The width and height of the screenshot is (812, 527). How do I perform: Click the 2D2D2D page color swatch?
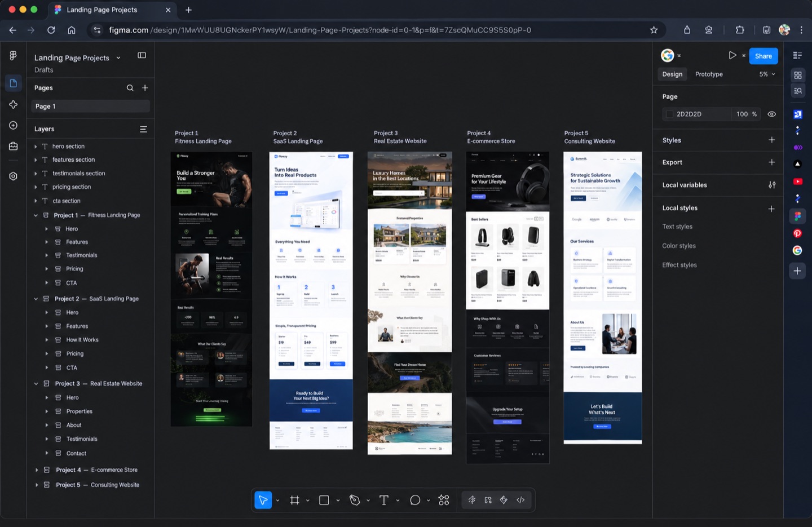point(669,114)
